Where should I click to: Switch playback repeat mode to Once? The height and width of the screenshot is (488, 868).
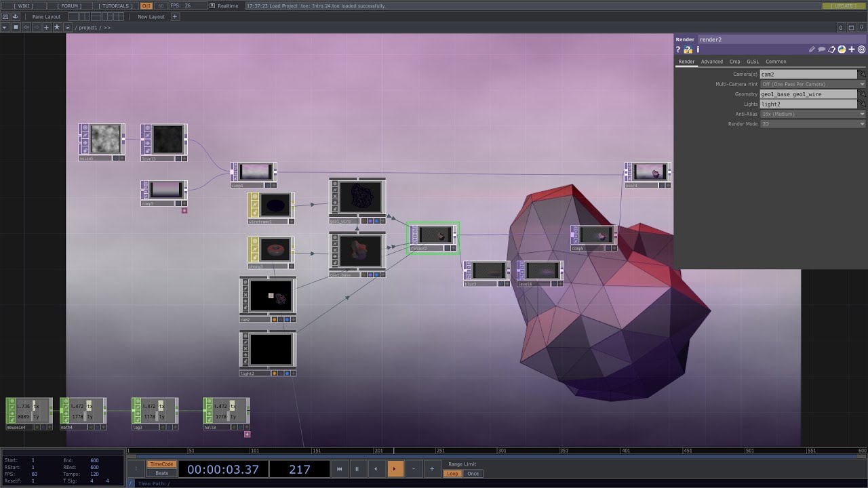pos(473,474)
